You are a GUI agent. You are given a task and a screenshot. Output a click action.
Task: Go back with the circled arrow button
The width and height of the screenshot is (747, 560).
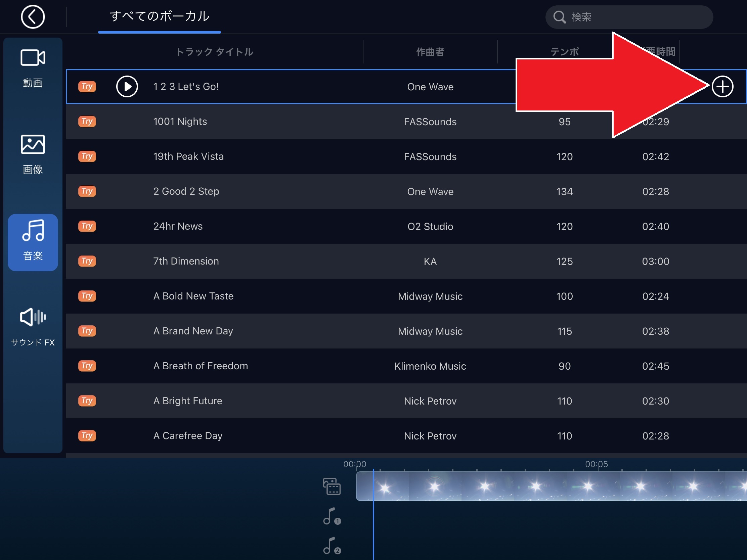point(33,17)
